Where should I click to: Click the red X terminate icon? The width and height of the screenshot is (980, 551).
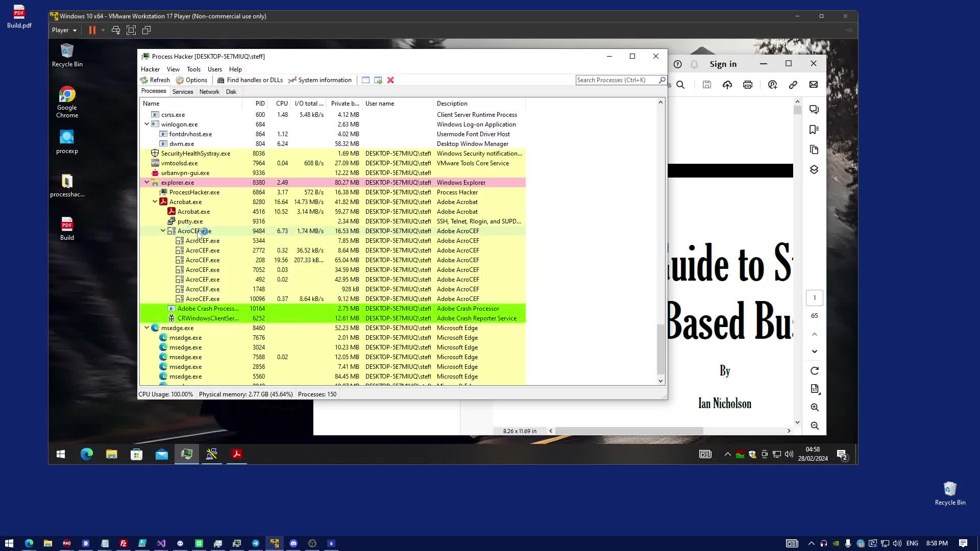pyautogui.click(x=390, y=80)
